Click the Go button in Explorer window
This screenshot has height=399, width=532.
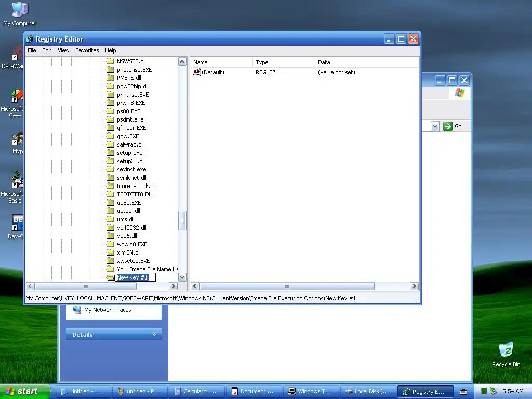[453, 126]
